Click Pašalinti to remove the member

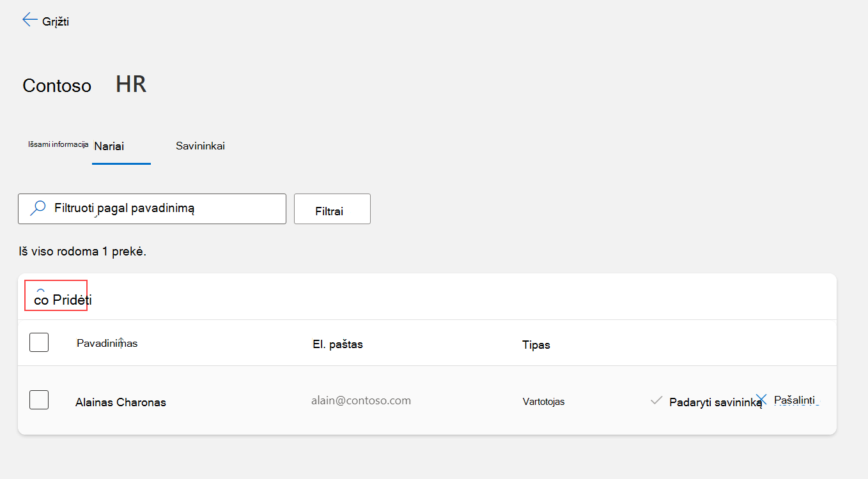click(794, 400)
